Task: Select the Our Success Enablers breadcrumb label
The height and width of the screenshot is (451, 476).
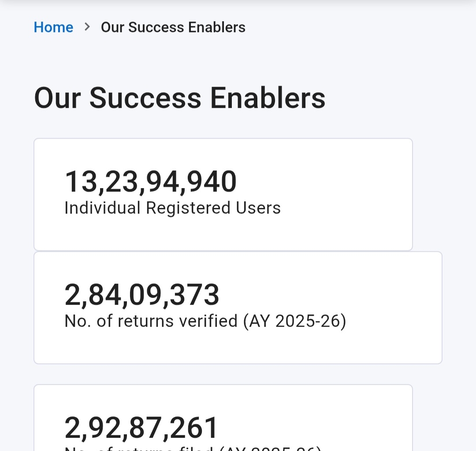Action: tap(173, 27)
